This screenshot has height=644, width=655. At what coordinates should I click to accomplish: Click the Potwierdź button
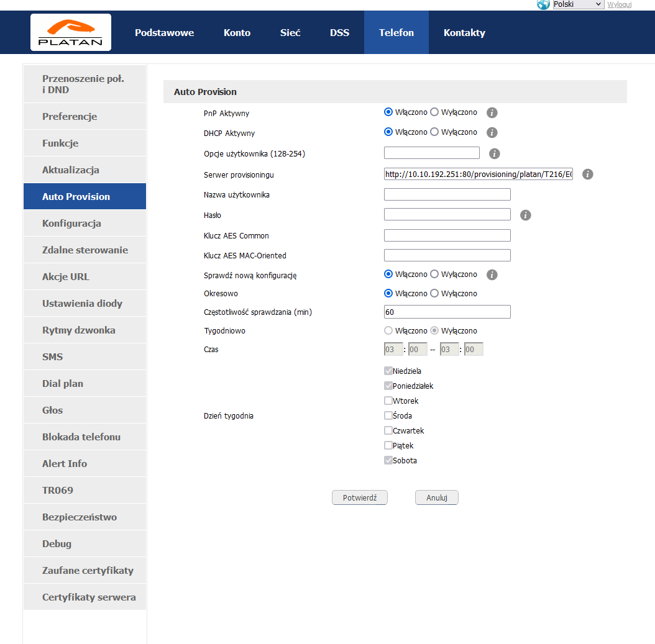pyautogui.click(x=360, y=497)
